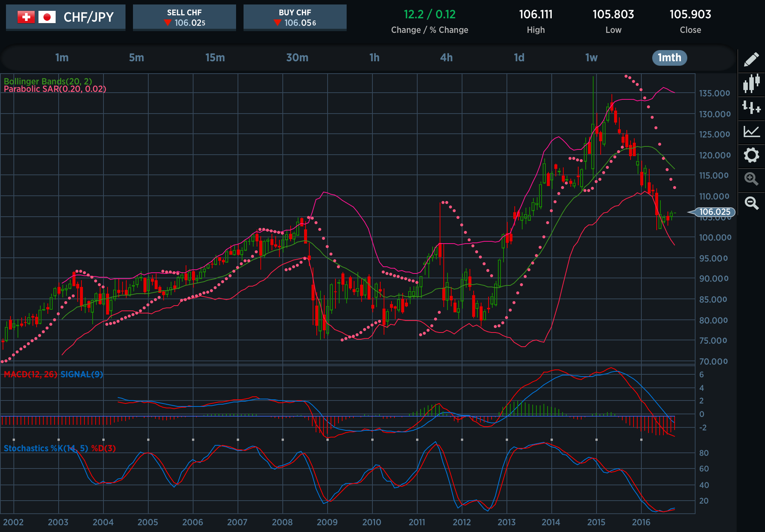Select the 4h timeframe
Screen dimensions: 765x532
(446, 58)
